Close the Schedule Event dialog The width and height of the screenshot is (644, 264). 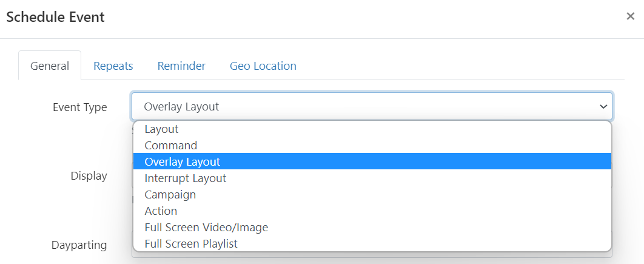[x=630, y=16]
